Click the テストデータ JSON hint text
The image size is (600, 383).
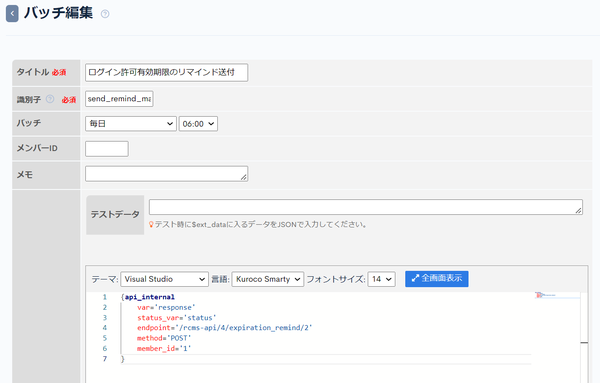(x=261, y=225)
